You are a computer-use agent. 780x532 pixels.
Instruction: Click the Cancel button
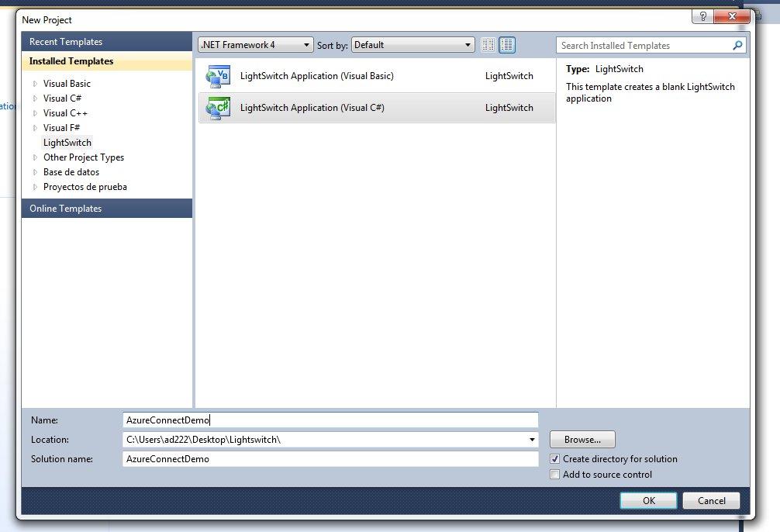click(x=711, y=501)
